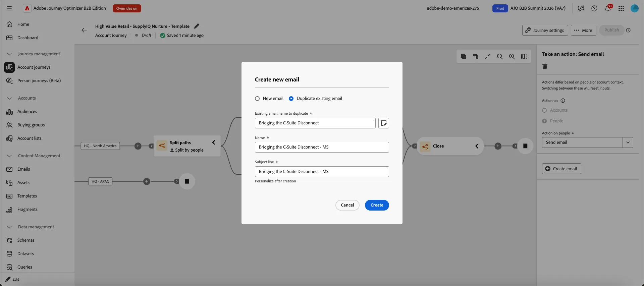Screen dimensions: 644x286
Task: Zoom out on the journey canvas
Action: pos(500,56)
